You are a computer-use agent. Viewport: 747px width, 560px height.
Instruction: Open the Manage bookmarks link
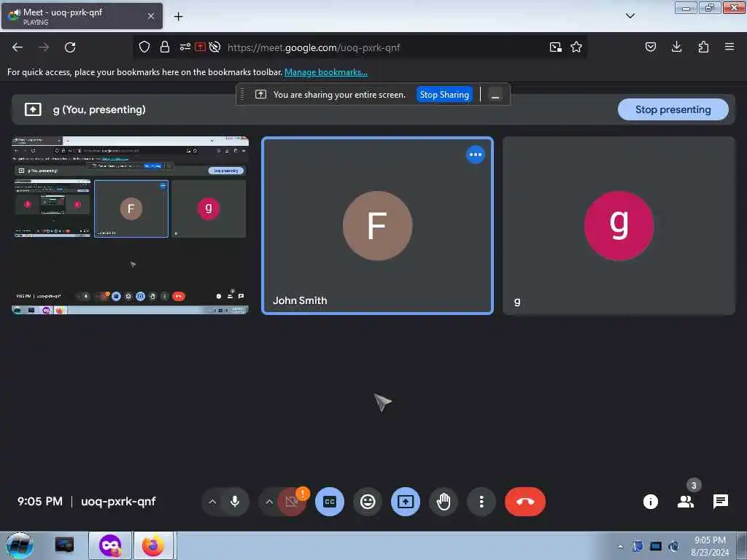point(326,72)
